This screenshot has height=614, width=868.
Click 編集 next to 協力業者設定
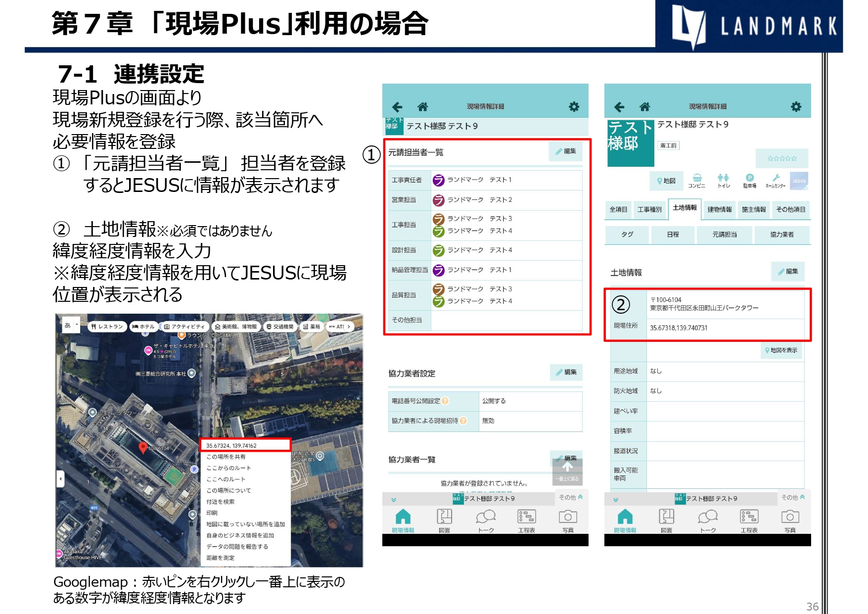click(566, 372)
